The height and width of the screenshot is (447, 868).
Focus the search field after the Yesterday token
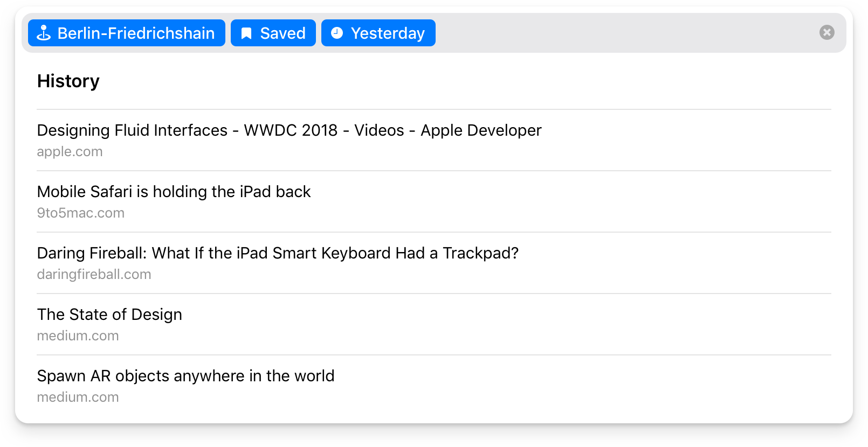(620, 33)
